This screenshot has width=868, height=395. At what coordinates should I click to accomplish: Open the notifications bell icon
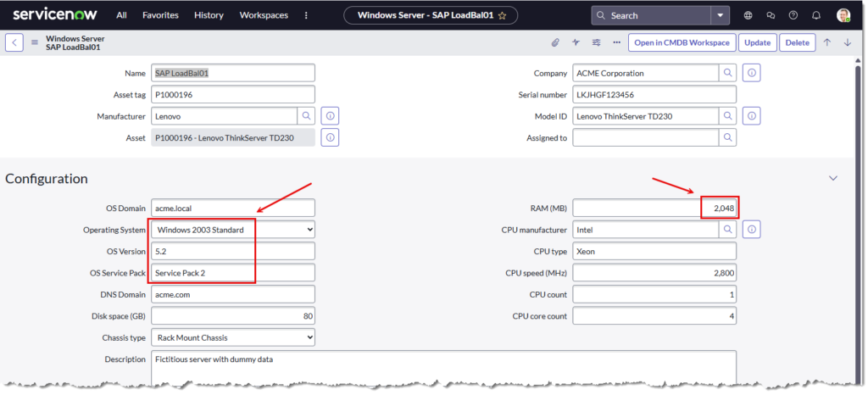click(815, 15)
